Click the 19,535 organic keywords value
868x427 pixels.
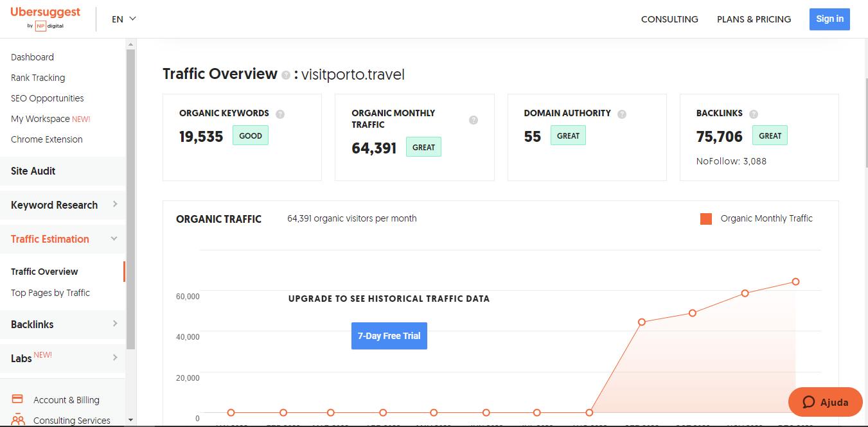[201, 136]
